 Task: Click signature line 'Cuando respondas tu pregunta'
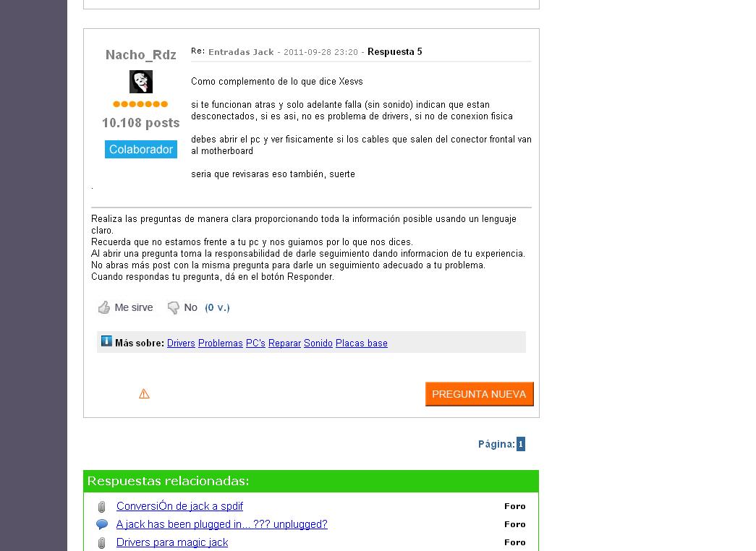point(213,277)
